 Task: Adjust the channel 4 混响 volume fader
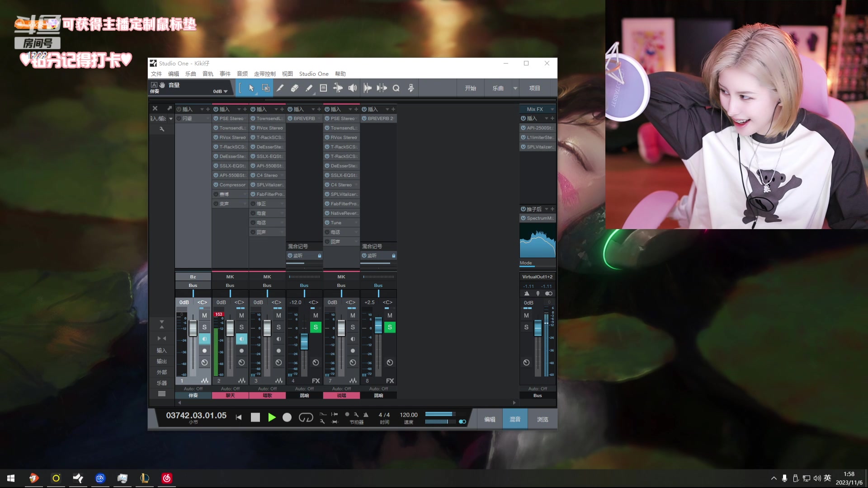click(304, 342)
